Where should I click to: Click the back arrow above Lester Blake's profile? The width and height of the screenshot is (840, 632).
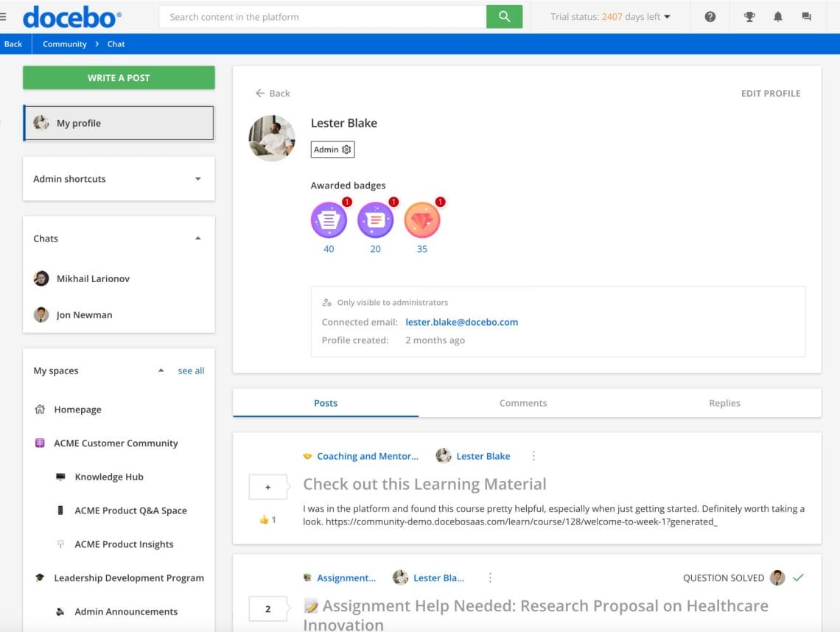point(259,93)
